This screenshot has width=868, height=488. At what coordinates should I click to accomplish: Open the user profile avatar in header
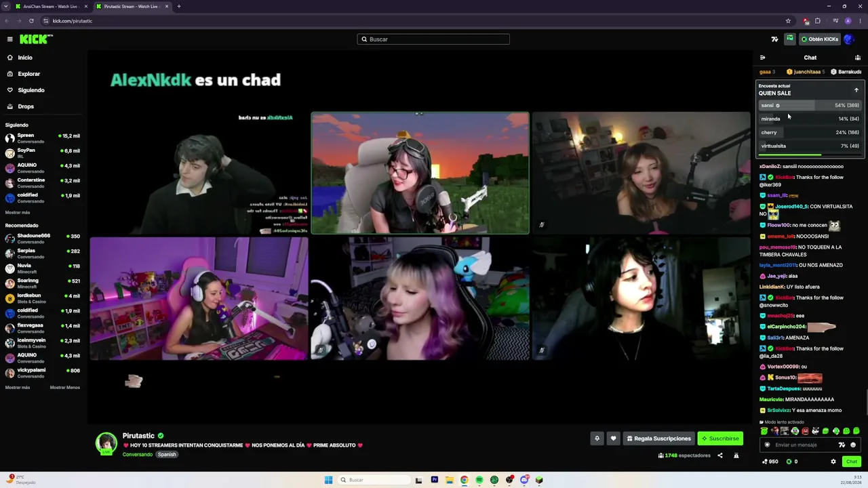point(848,39)
